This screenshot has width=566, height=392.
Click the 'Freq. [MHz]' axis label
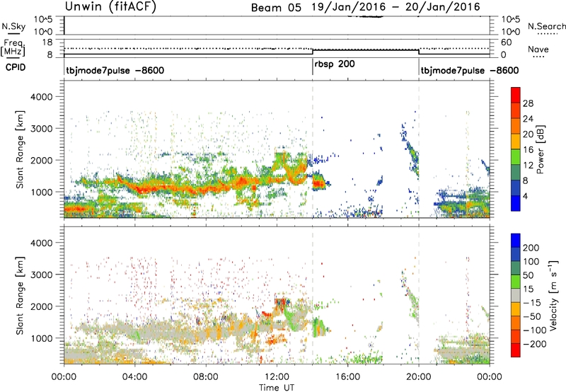(x=13, y=47)
